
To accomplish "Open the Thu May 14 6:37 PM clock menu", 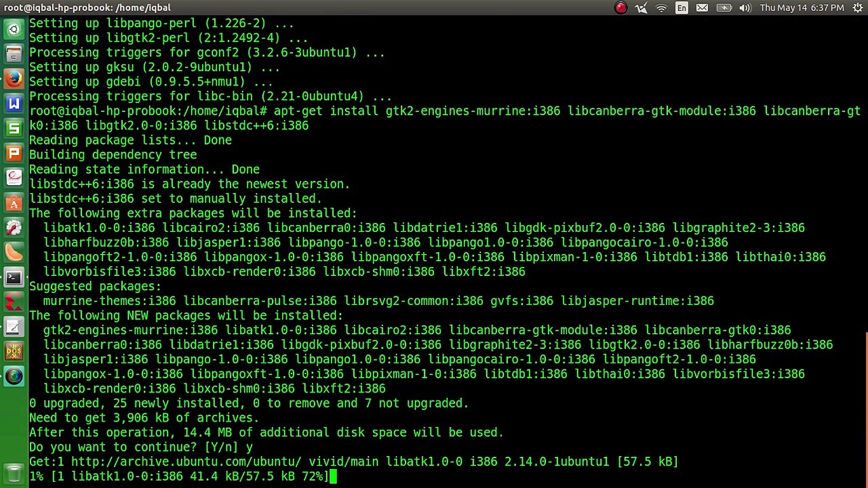I will click(802, 7).
